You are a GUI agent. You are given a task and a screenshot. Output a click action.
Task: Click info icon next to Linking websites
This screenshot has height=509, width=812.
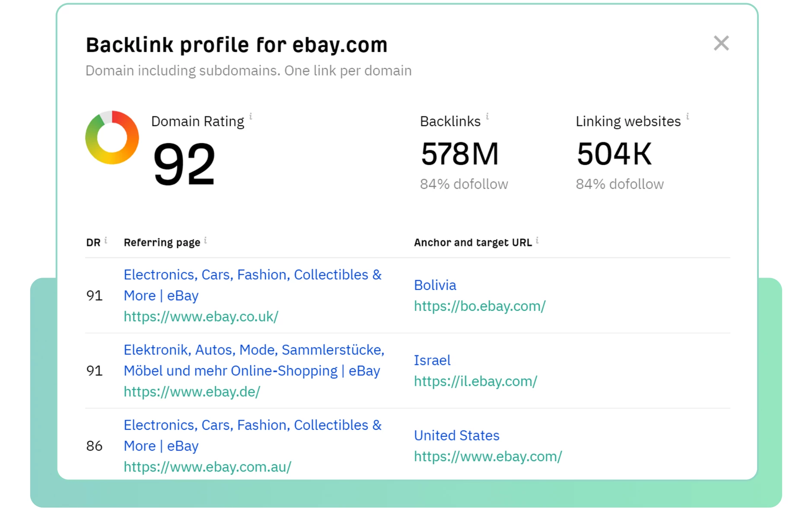click(688, 116)
